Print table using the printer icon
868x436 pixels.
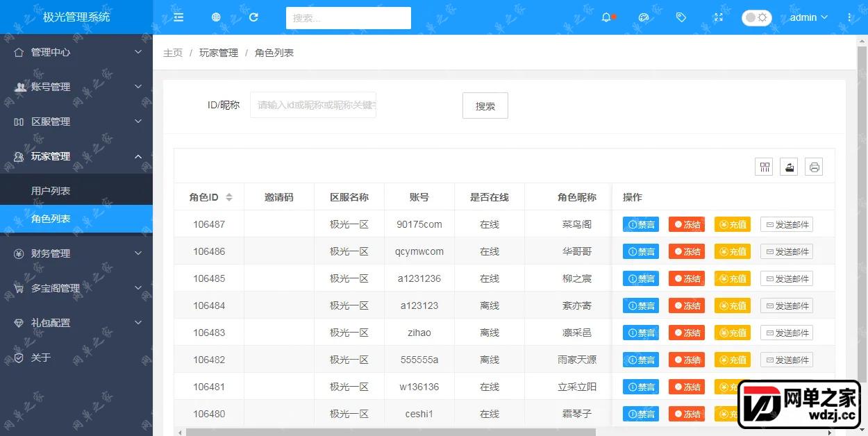pos(815,167)
